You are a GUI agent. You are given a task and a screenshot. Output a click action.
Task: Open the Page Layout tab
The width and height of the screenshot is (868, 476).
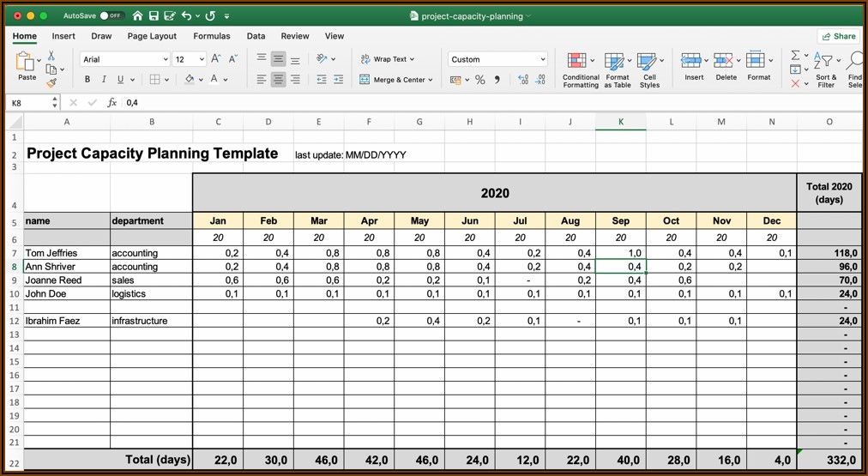point(152,36)
